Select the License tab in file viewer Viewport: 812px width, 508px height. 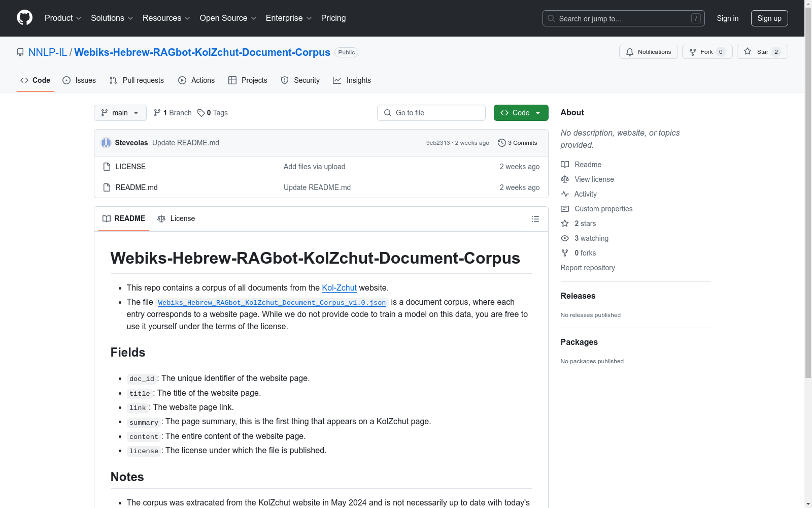click(176, 218)
